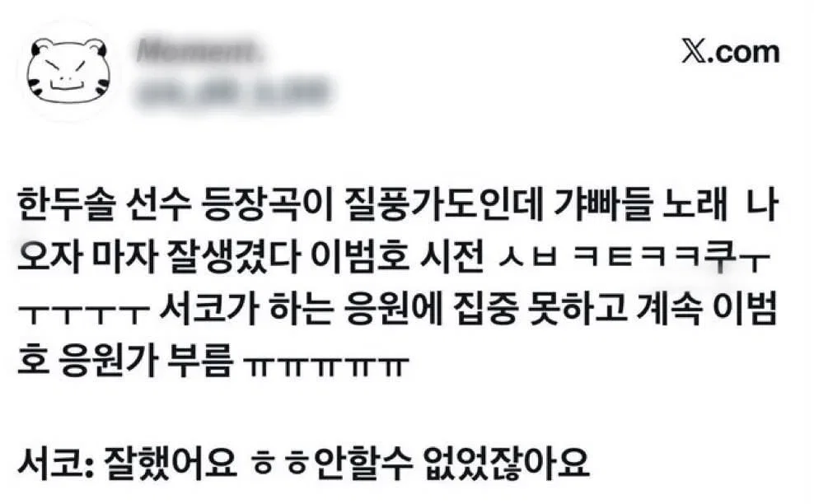Click the ㅠㅠㅠㅠㅠ crying characters
Screen dimensions: 814x504
[326, 364]
